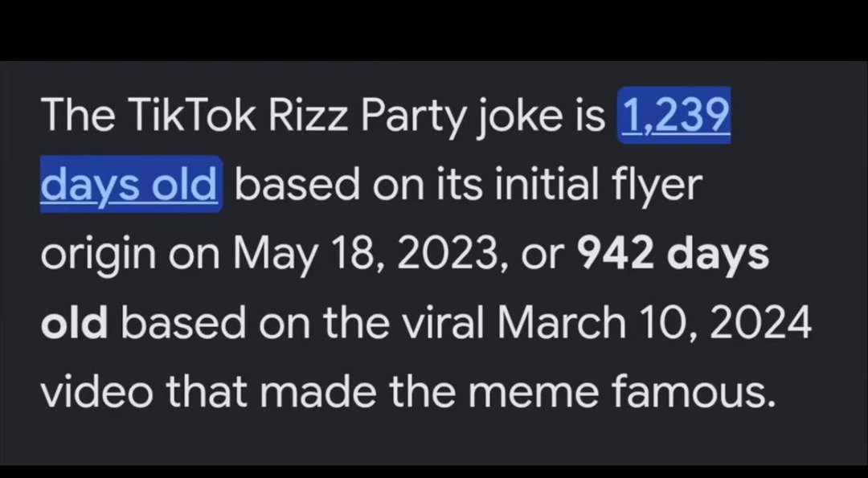Click the date text "March 10, 2024"

point(653,324)
